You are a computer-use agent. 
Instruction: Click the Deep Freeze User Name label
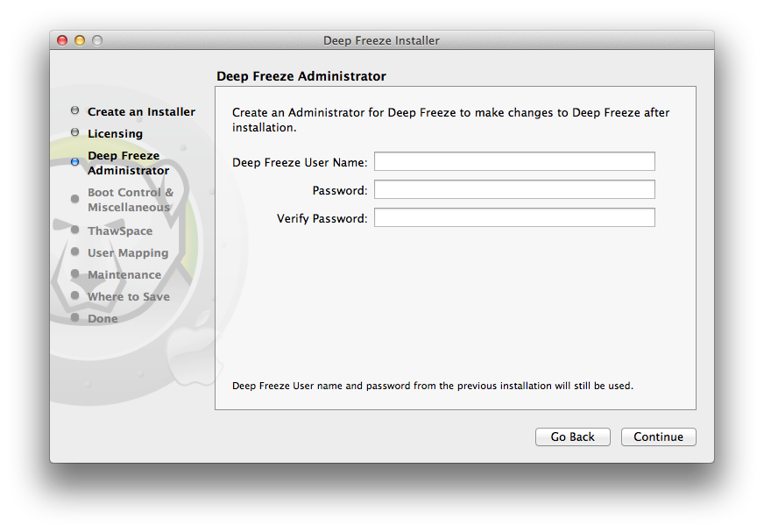click(x=300, y=162)
